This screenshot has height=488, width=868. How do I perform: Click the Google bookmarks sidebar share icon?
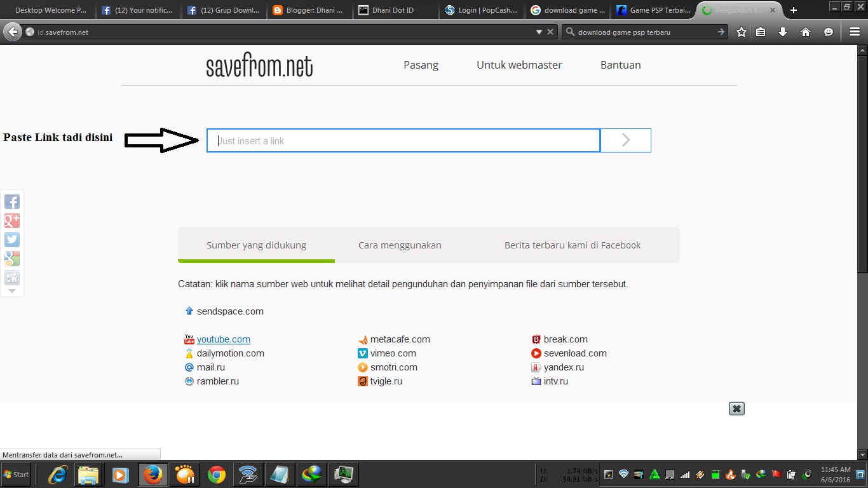click(12, 259)
